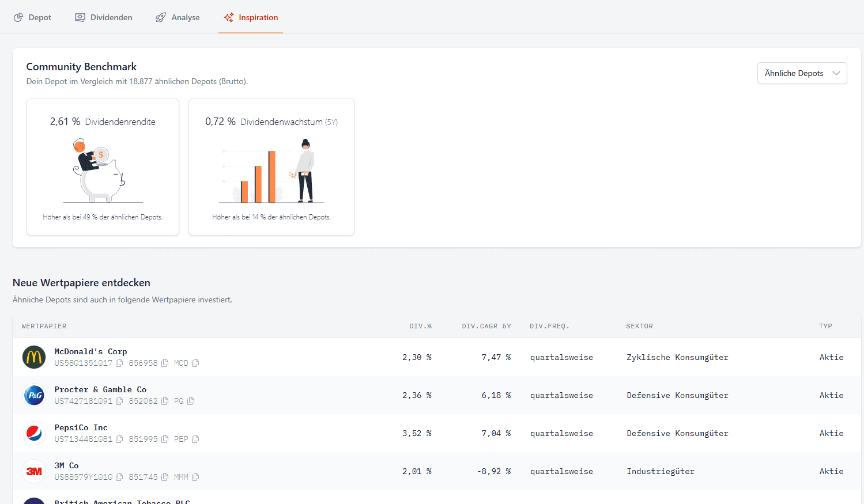
Task: Open the Ähnliche Depots dropdown
Action: click(802, 73)
